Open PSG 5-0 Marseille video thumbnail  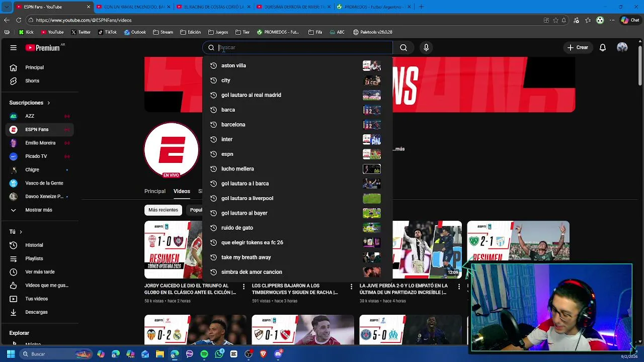(411, 330)
